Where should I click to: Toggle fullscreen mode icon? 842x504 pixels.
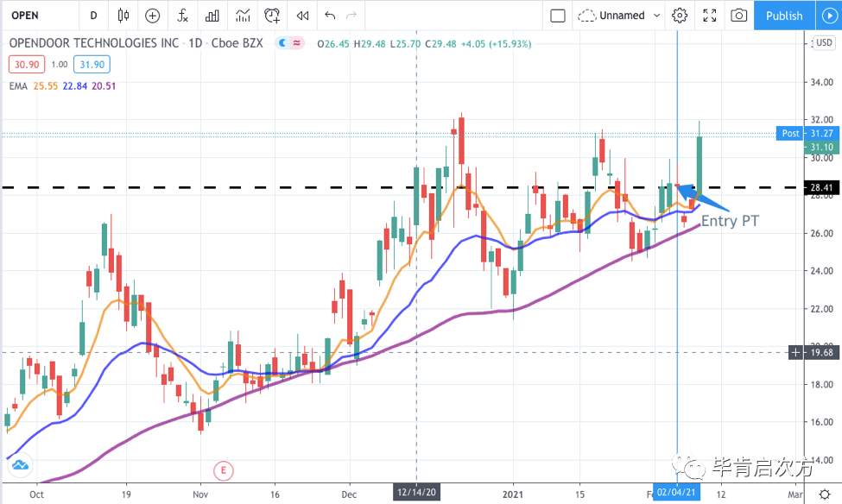709,16
